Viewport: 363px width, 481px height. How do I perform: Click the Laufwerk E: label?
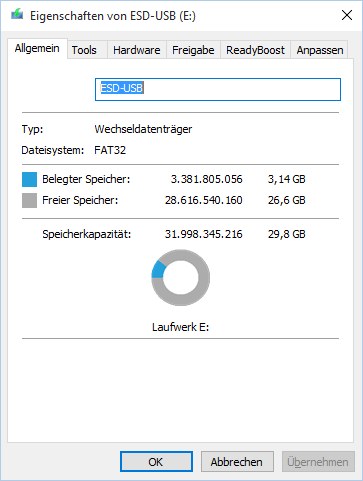tap(181, 327)
